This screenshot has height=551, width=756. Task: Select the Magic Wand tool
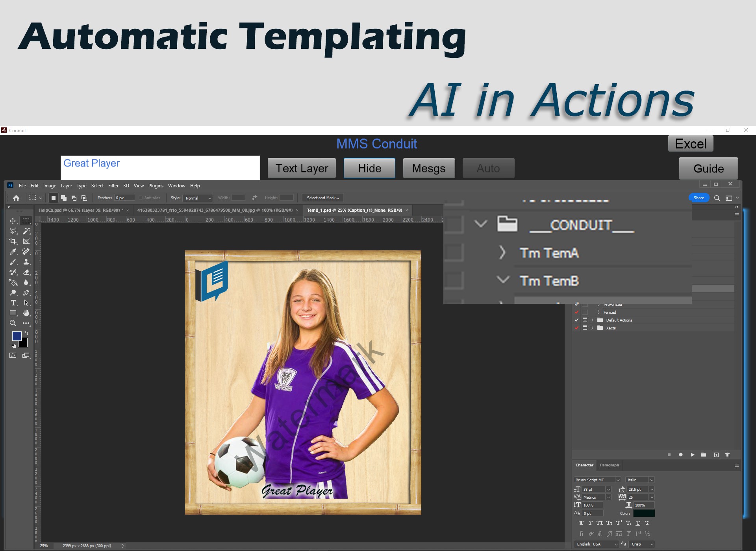(26, 231)
